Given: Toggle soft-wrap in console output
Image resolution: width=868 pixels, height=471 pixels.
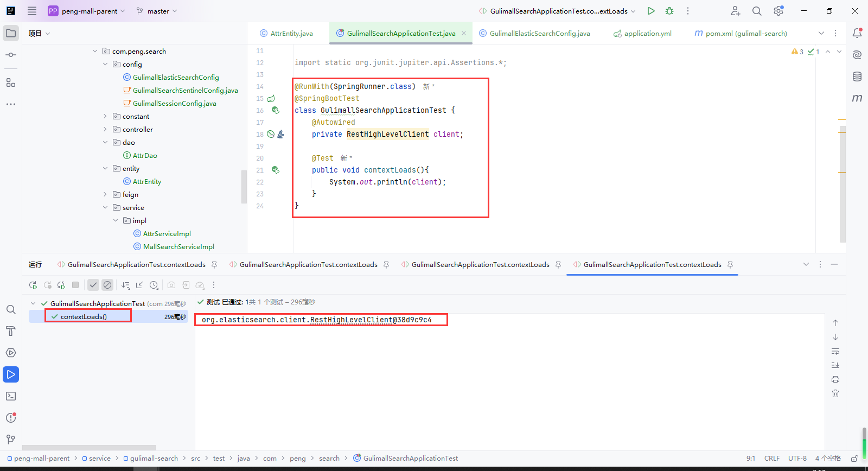Looking at the screenshot, I should click(x=835, y=351).
